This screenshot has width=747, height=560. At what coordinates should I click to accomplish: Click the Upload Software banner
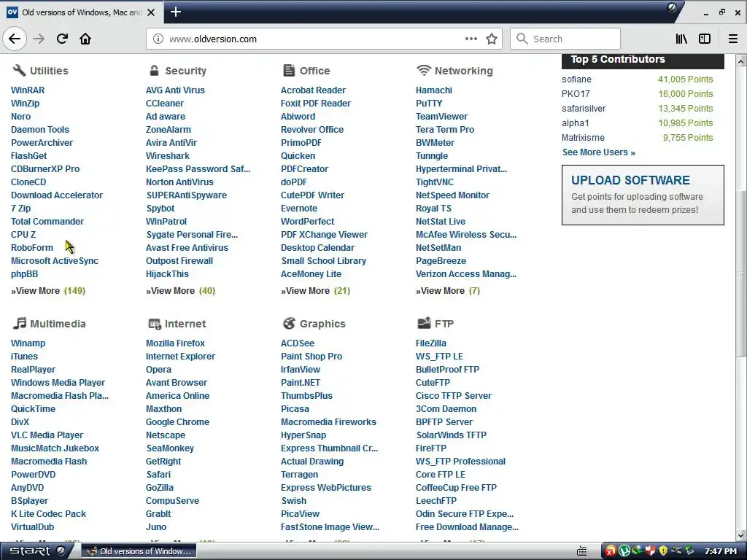pos(643,195)
